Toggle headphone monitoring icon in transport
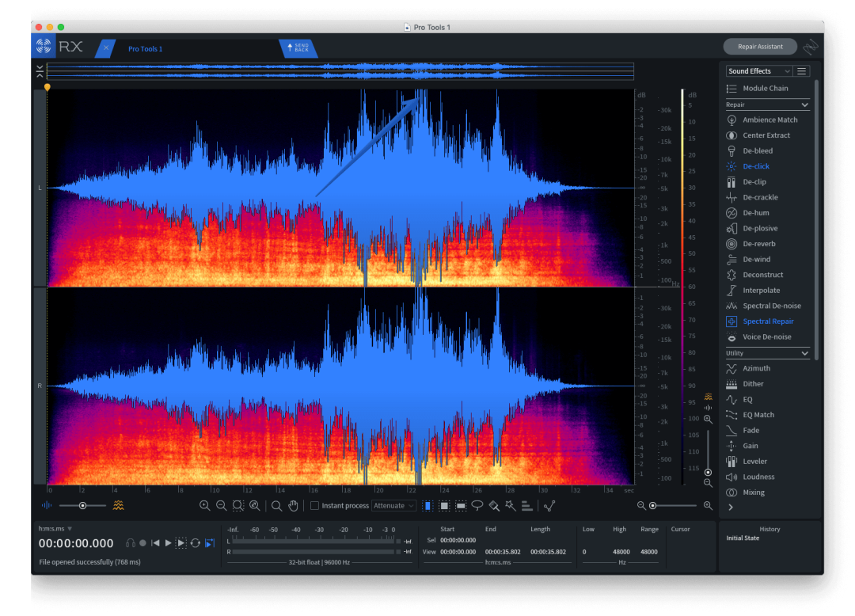 click(x=131, y=543)
